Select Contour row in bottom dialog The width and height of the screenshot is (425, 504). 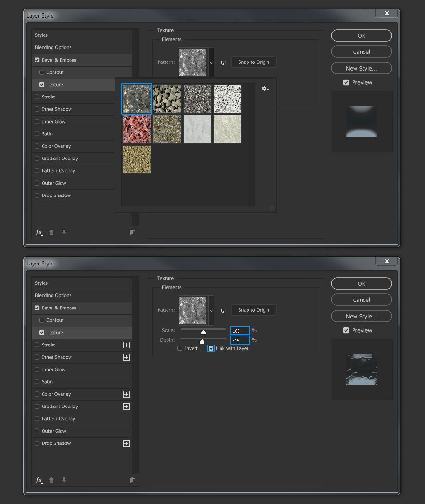pos(82,320)
